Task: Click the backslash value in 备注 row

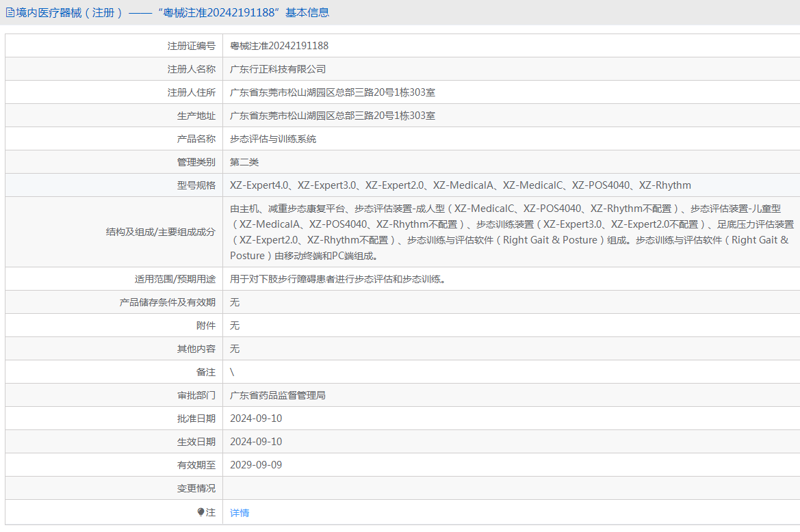Action: 232,373
